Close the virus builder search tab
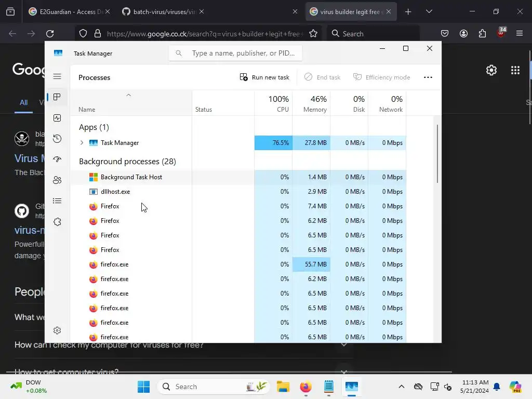The image size is (532, 399). pos(389,11)
